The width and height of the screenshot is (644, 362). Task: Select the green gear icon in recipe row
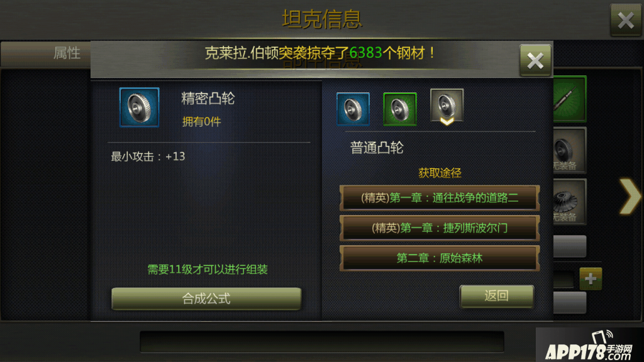399,109
